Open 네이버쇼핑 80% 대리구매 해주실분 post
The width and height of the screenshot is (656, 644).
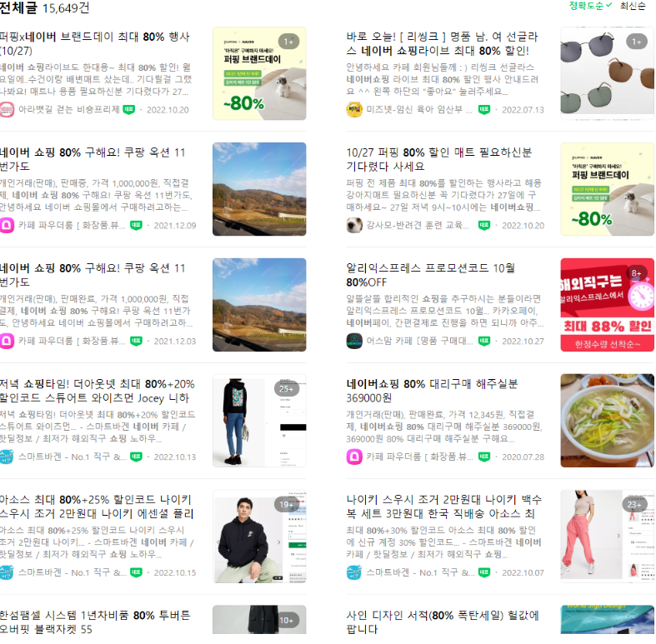pyautogui.click(x=432, y=391)
